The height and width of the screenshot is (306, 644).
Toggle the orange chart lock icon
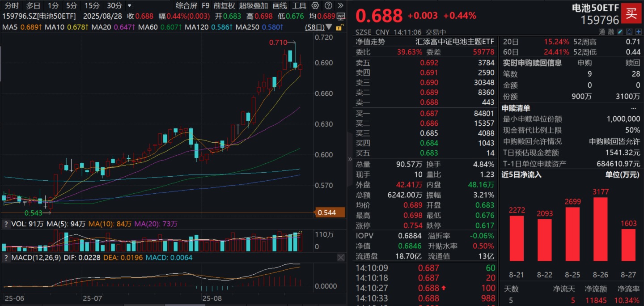click(x=339, y=27)
